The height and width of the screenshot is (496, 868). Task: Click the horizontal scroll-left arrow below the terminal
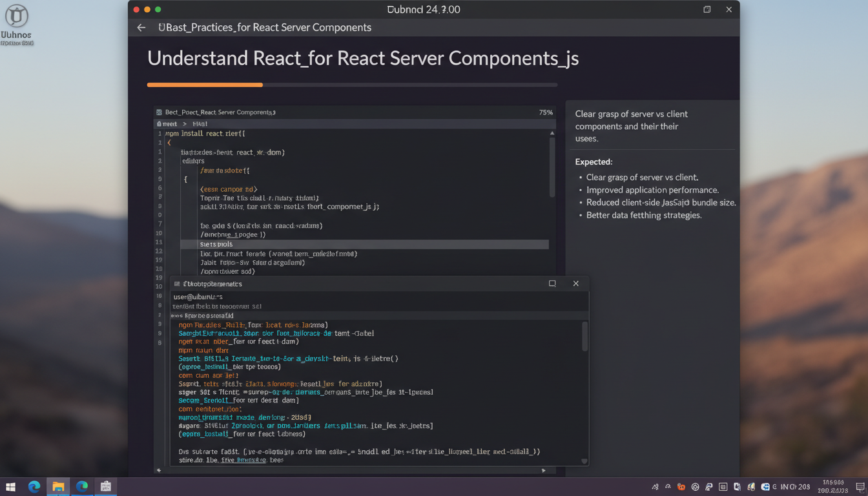coord(159,470)
